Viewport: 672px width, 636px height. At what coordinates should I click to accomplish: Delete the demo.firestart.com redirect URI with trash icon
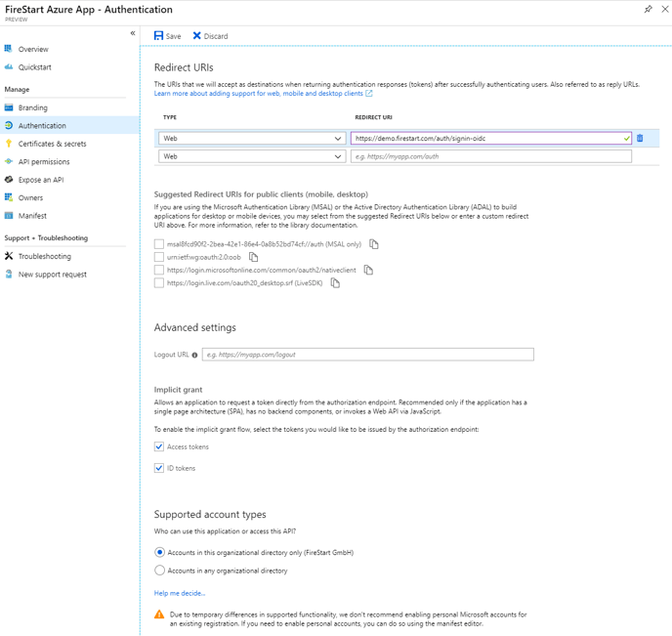tap(640, 138)
